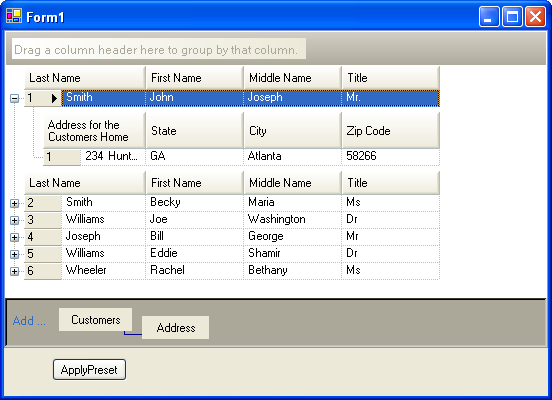Select the Williams cell in row 3

(x=104, y=219)
